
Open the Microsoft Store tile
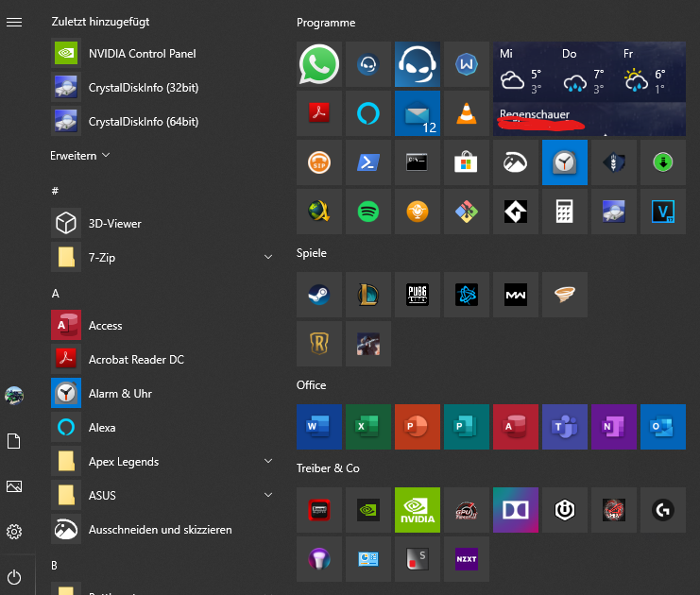pyautogui.click(x=467, y=162)
